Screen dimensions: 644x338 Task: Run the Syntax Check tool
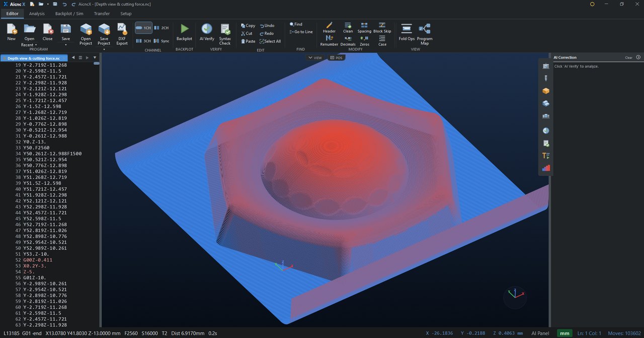[225, 34]
